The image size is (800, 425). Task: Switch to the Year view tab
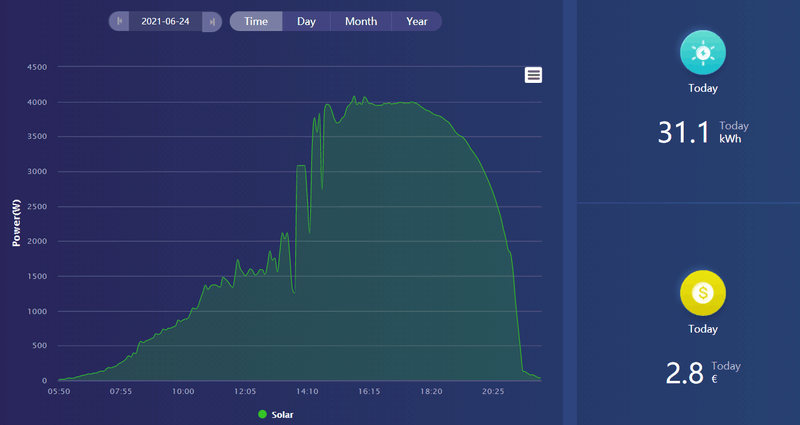(416, 21)
